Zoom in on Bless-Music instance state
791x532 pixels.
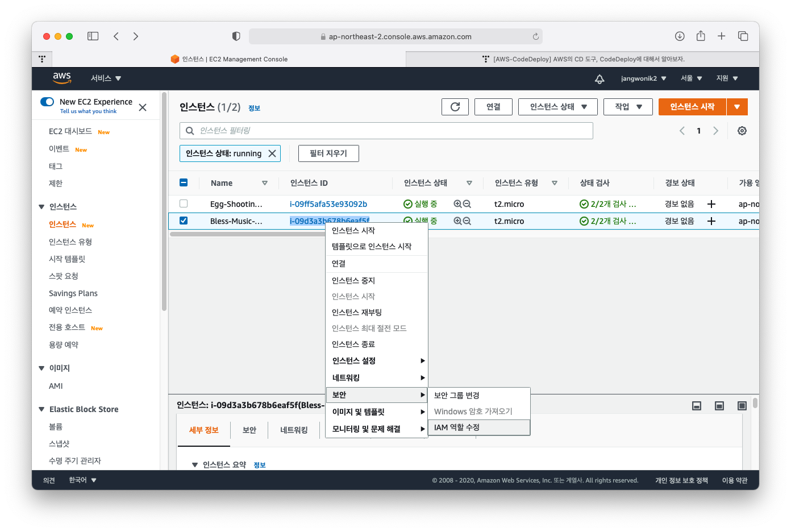(x=457, y=221)
